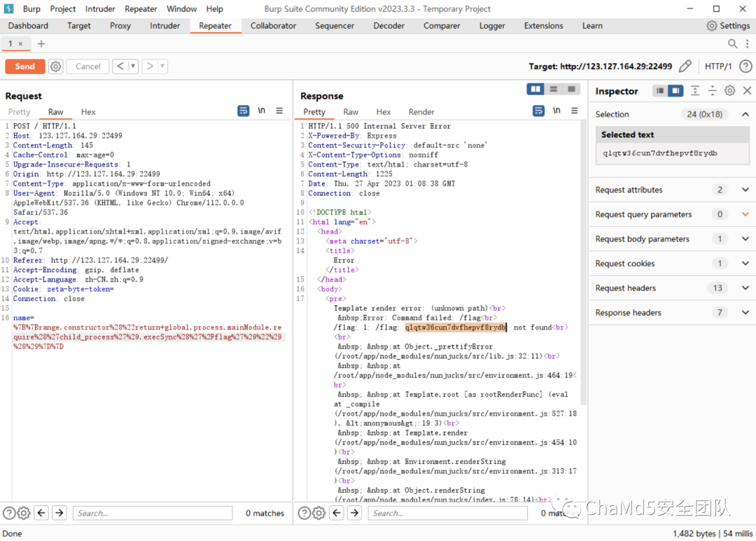The height and width of the screenshot is (541, 756).
Task: Open Request search settings gear
Action: pyautogui.click(x=24, y=513)
